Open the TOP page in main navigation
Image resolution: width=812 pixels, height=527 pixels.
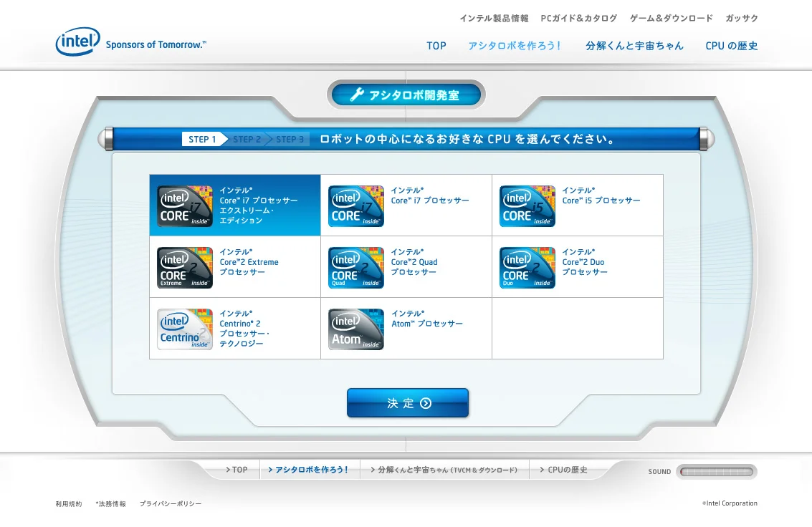coord(436,46)
